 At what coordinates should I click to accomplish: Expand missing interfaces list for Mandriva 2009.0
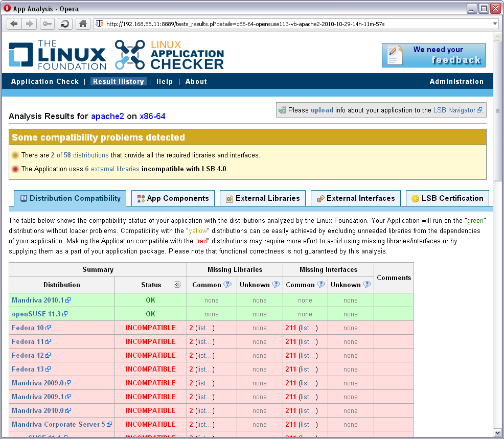pyautogui.click(x=308, y=383)
